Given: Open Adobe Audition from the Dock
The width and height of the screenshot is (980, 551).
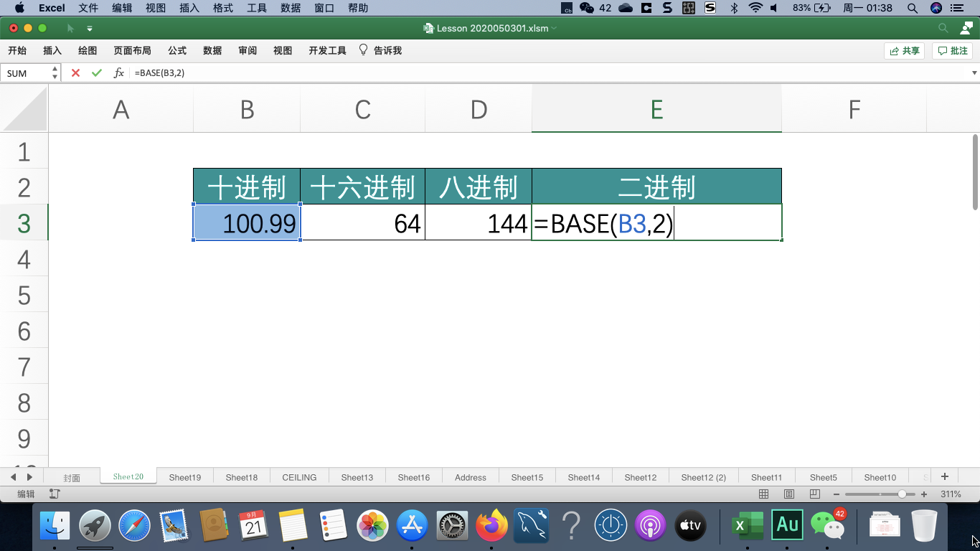Looking at the screenshot, I should click(x=787, y=525).
